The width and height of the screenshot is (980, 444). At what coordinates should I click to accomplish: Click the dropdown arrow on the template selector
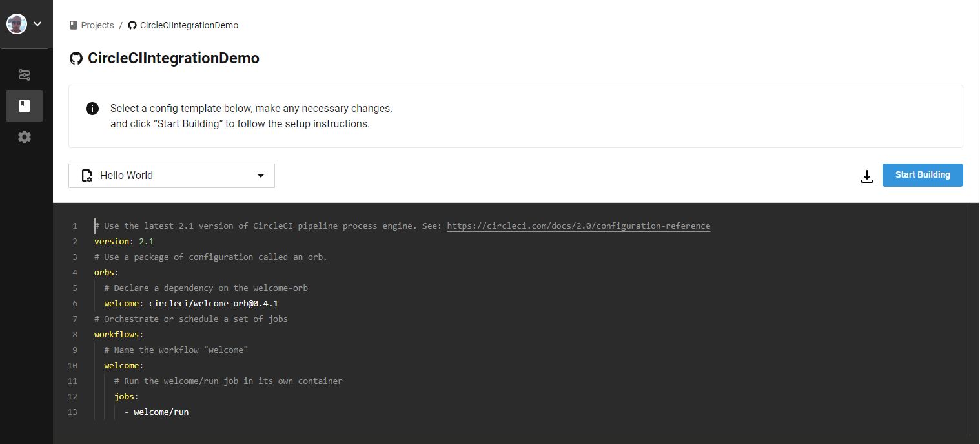point(260,175)
